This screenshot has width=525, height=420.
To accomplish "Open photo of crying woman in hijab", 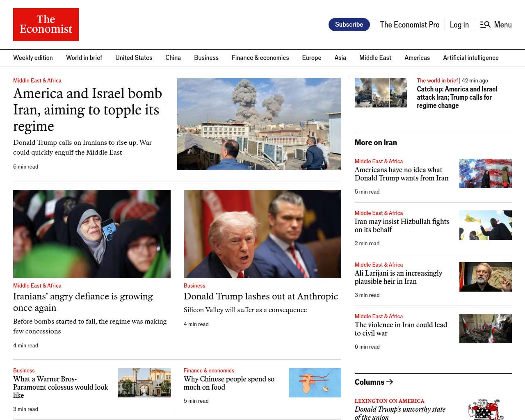I will (x=92, y=234).
